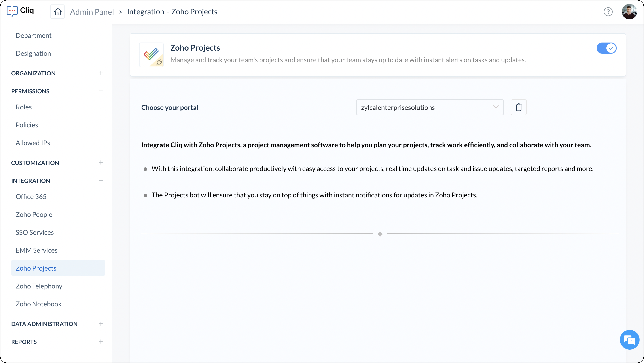Click the DATA ADMINISTRATION section header
Viewport: 644px width, 363px height.
44,324
